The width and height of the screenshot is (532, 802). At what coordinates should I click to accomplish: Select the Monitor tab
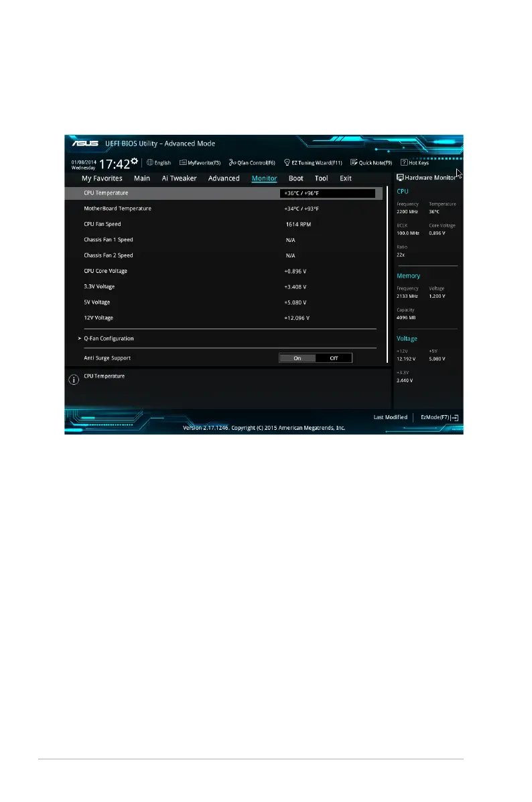point(264,178)
